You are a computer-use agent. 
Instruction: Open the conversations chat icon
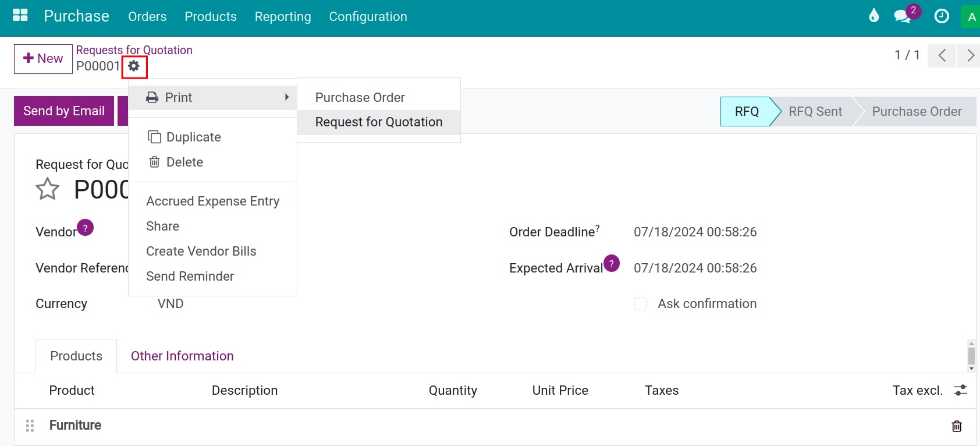click(x=902, y=16)
